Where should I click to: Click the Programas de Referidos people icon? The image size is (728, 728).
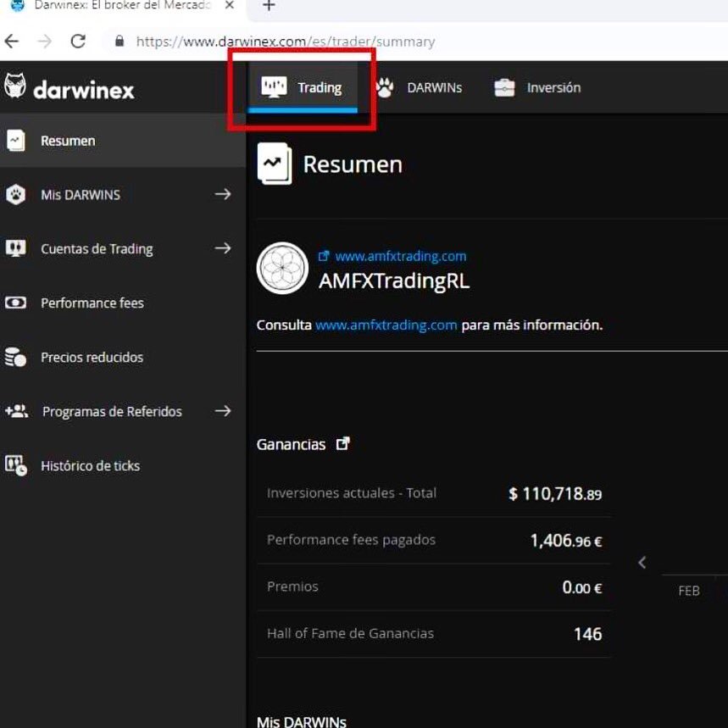pyautogui.click(x=16, y=411)
